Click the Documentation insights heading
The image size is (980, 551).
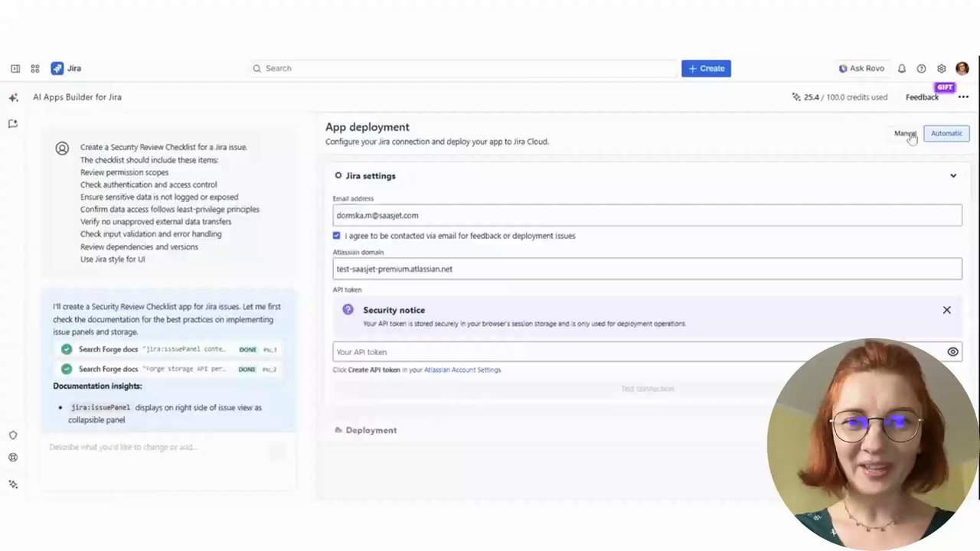tap(97, 386)
